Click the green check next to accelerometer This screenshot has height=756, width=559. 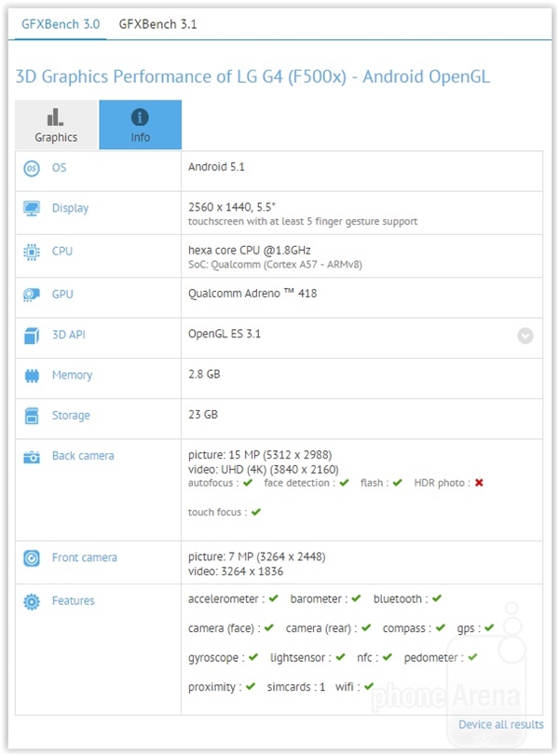274,598
